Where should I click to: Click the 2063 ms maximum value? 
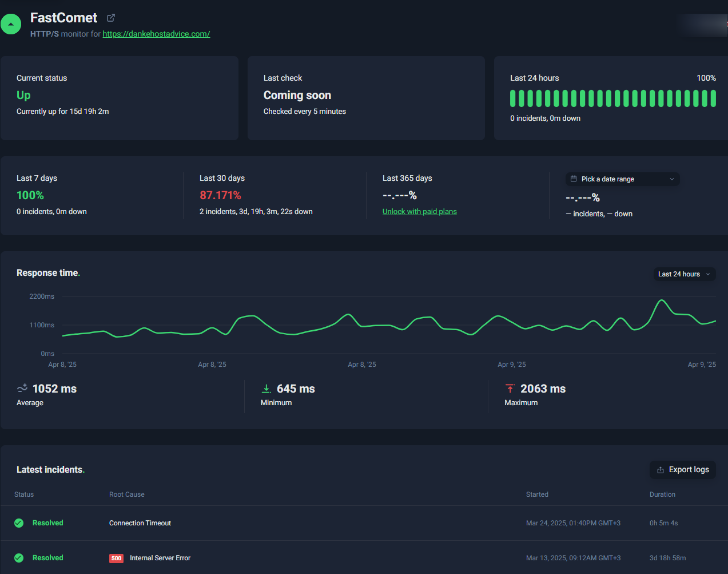pyautogui.click(x=543, y=389)
